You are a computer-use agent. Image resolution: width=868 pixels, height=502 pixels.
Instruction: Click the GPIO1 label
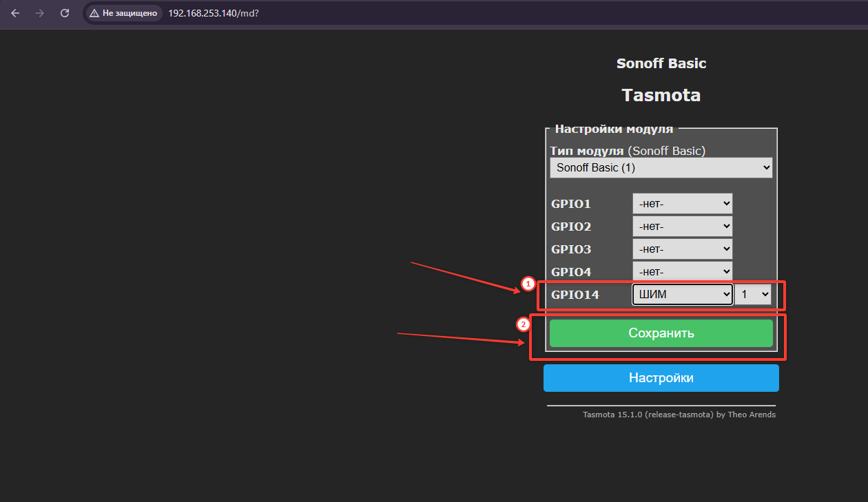(x=571, y=204)
